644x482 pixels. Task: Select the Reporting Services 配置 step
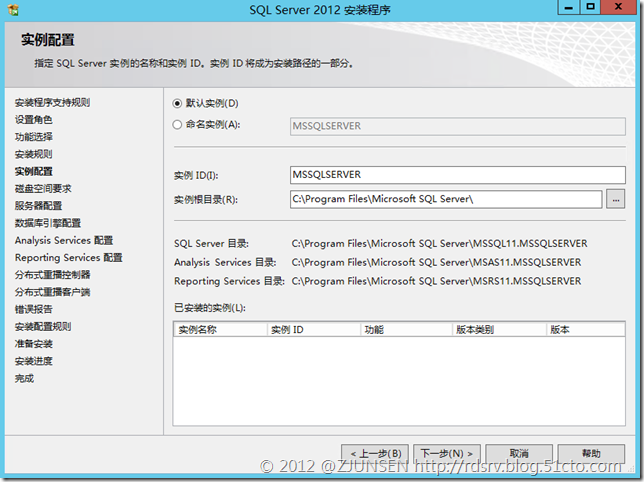pyautogui.click(x=69, y=258)
